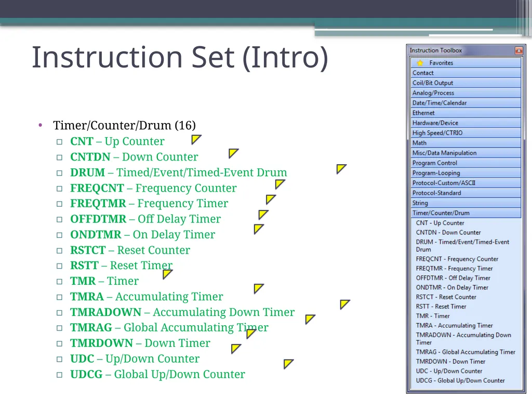532x399 pixels.
Task: Expand the High Speed/CTRIO category
Action: point(466,133)
